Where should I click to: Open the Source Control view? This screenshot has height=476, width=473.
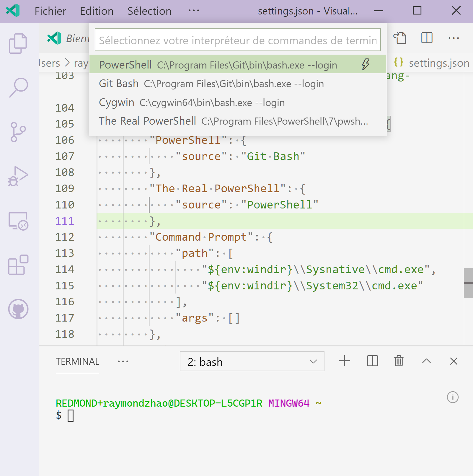[18, 132]
